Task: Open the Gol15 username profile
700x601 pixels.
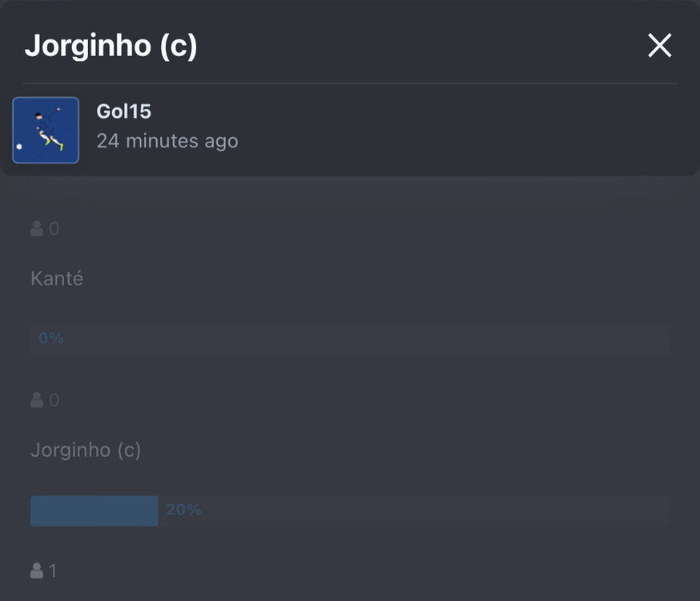Action: [123, 111]
